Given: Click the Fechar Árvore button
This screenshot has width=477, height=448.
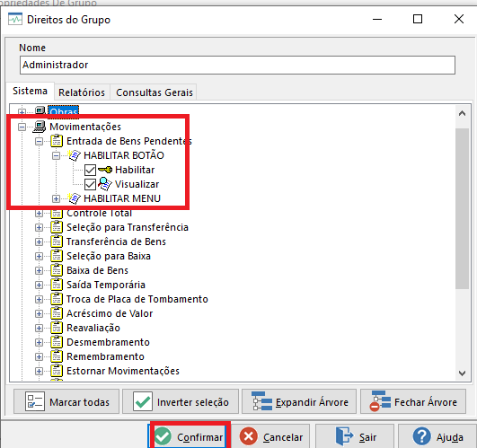Looking at the screenshot, I should point(413,401).
